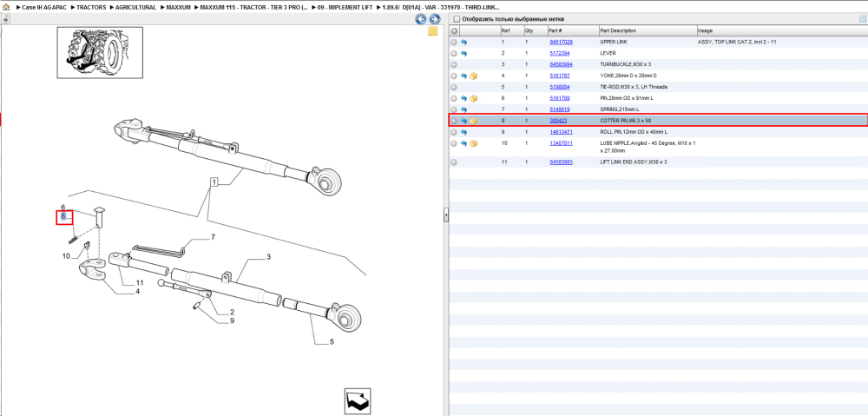The width and height of the screenshot is (868, 416).
Task: Open part number 84583994 link
Action: (561, 65)
